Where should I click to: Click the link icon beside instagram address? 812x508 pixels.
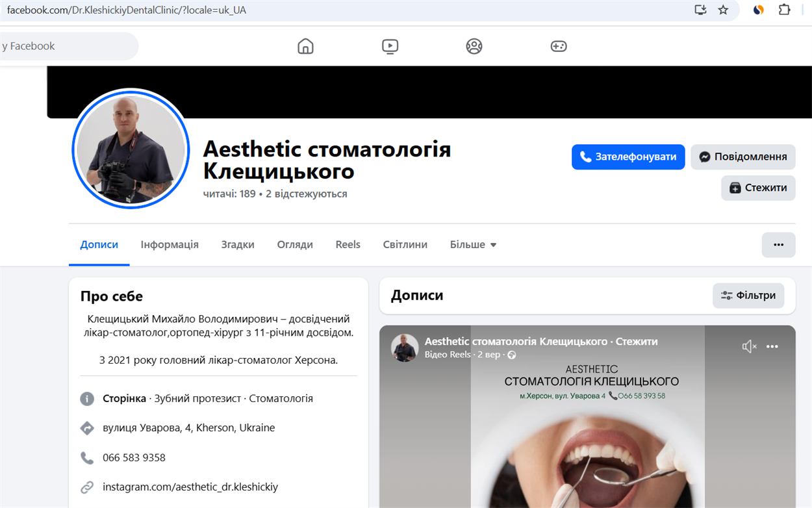click(x=87, y=487)
